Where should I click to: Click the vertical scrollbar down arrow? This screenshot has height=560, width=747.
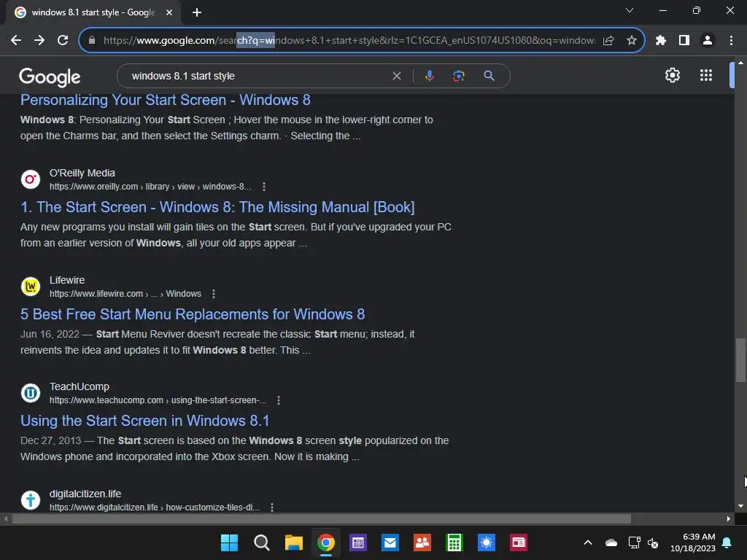coord(740,506)
